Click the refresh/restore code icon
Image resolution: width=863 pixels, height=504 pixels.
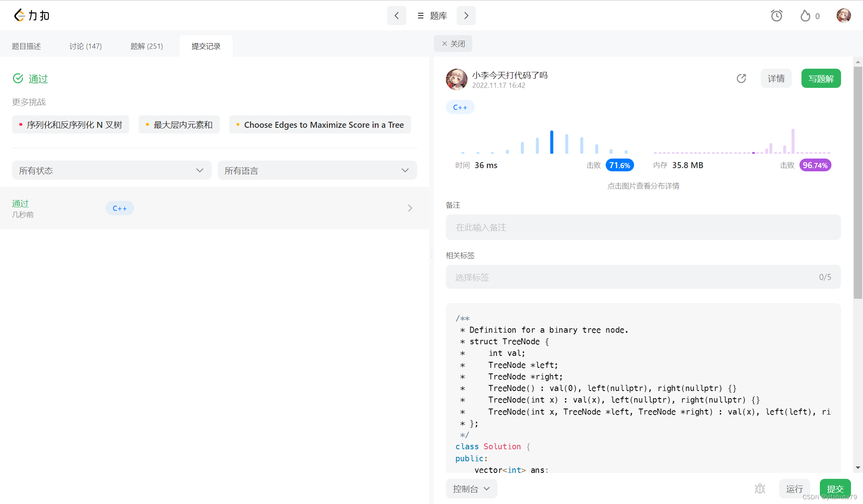[x=741, y=78]
